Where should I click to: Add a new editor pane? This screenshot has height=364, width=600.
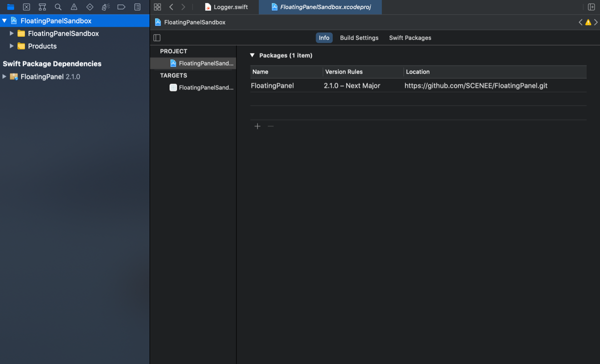point(591,7)
